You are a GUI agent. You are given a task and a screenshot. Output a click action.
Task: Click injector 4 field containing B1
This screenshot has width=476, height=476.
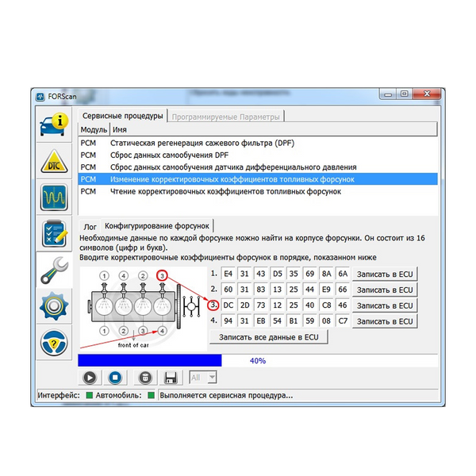294,321
